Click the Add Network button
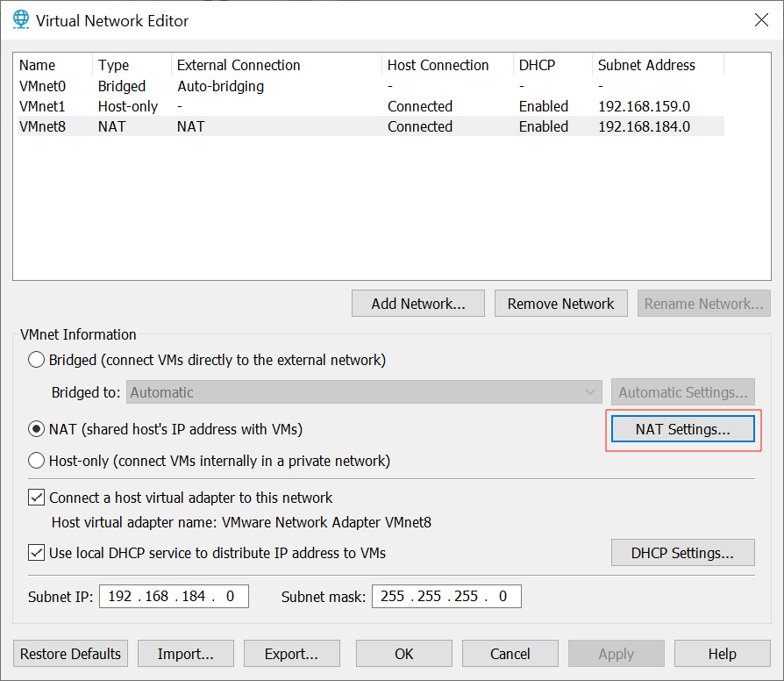This screenshot has height=681, width=784. click(418, 304)
